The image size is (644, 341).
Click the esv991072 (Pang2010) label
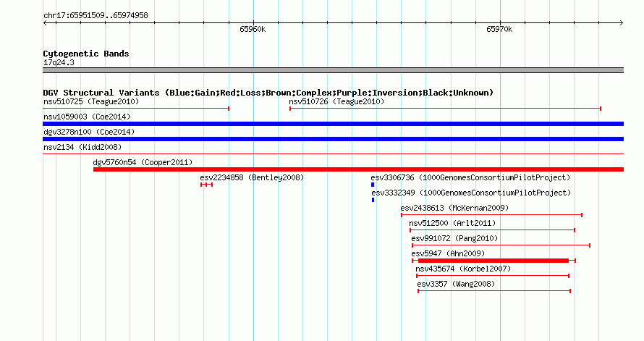454,238
